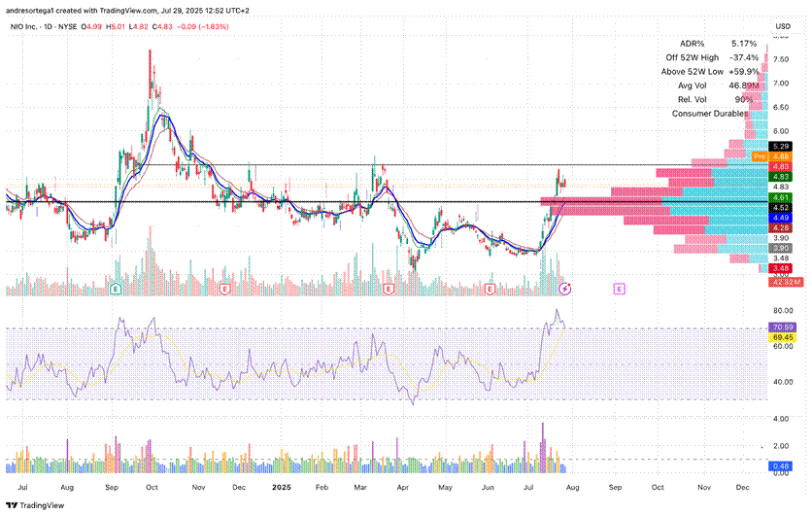
Task: Click the Consumer Durables sector text
Action: (710, 114)
